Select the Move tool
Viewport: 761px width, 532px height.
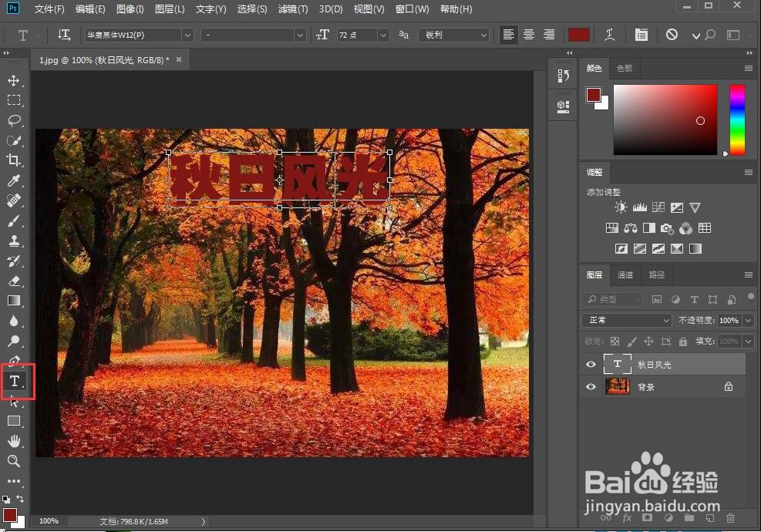14,80
